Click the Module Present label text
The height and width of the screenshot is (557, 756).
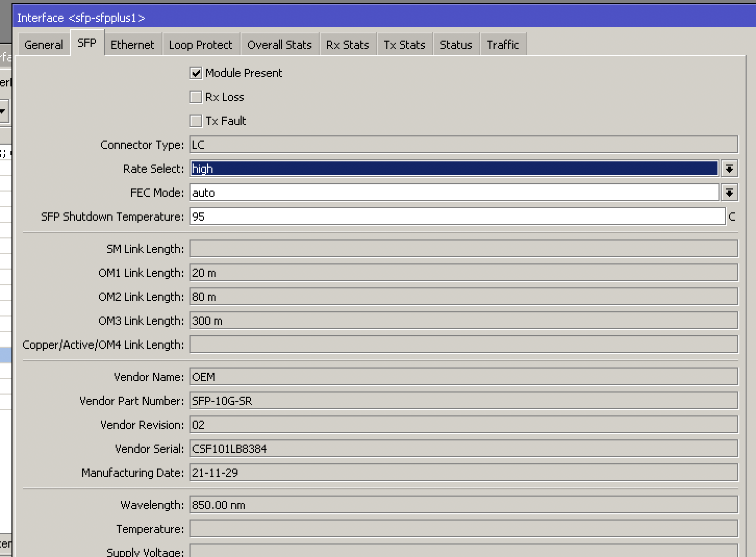(244, 73)
